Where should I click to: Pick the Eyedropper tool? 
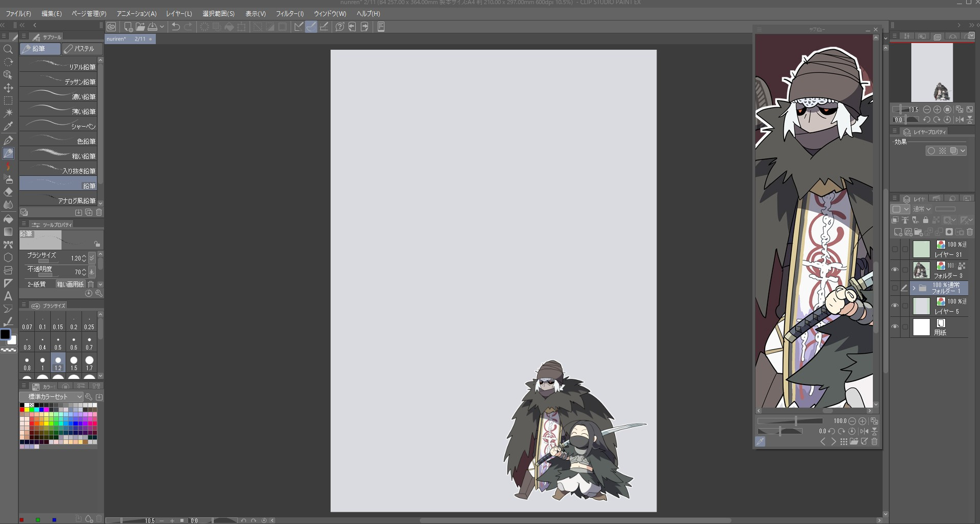point(8,126)
